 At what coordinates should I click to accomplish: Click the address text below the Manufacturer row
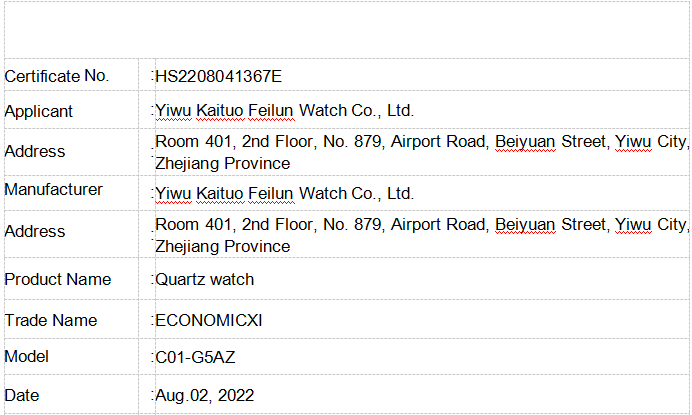tap(421, 235)
